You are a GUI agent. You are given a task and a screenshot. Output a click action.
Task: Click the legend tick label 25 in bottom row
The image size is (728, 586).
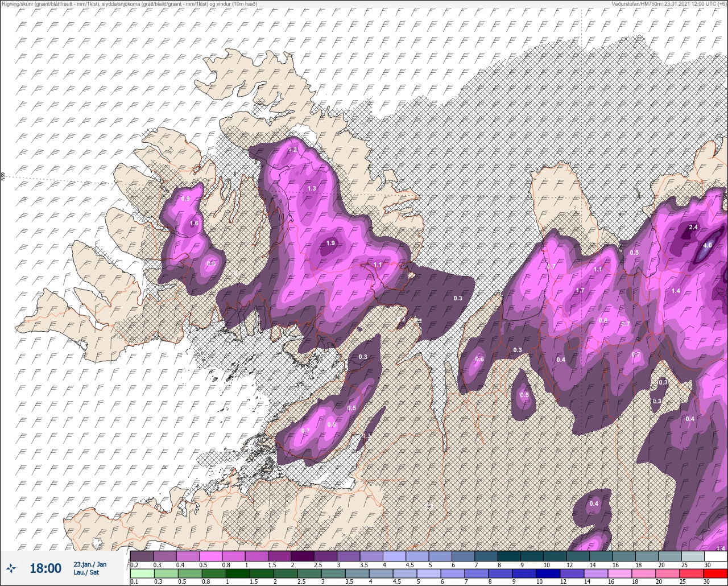coord(681,582)
